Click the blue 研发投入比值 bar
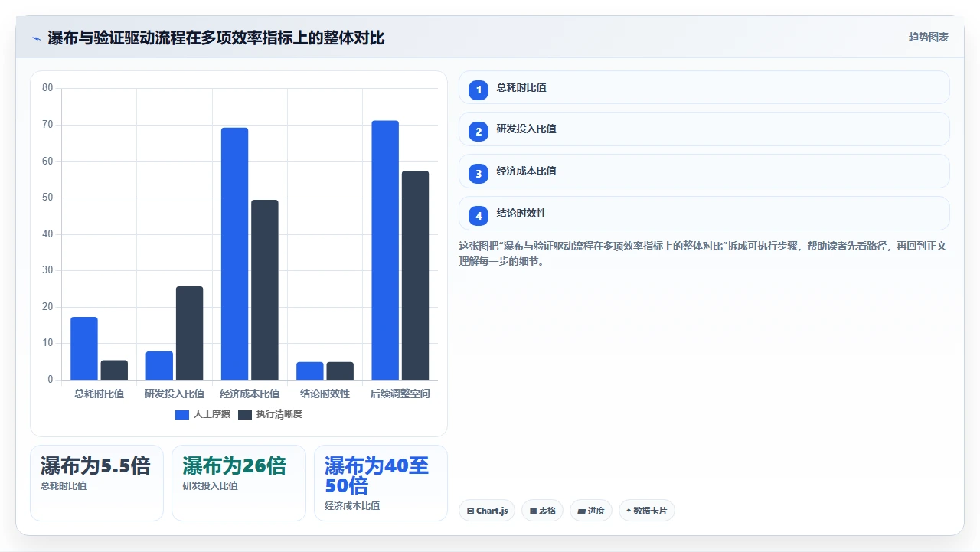Image resolution: width=980 pixels, height=552 pixels. (x=159, y=365)
